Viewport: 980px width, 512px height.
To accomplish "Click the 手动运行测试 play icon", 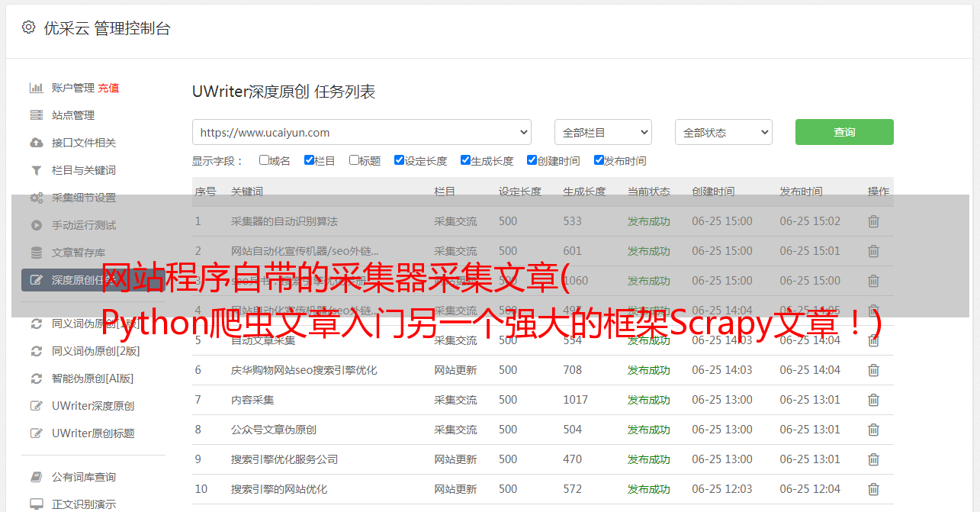I will [36, 225].
